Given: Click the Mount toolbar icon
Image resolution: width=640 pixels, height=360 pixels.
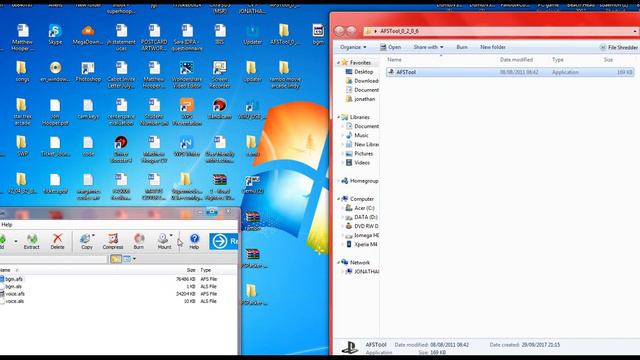Looking at the screenshot, I should click(x=164, y=241).
